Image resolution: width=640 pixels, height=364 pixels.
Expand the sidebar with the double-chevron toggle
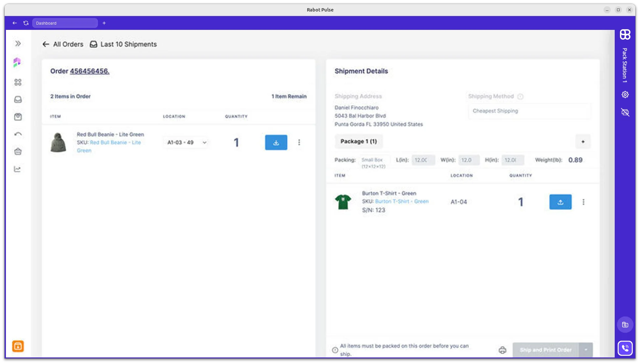[17, 43]
